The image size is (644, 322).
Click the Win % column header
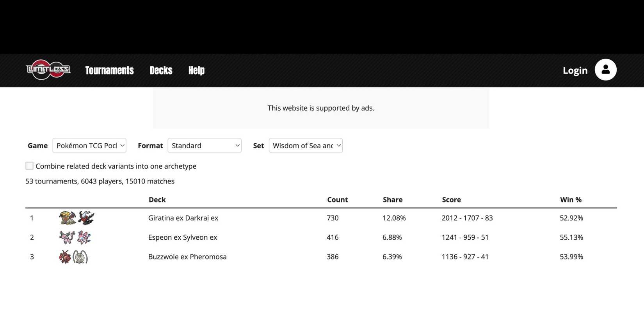[x=571, y=199]
